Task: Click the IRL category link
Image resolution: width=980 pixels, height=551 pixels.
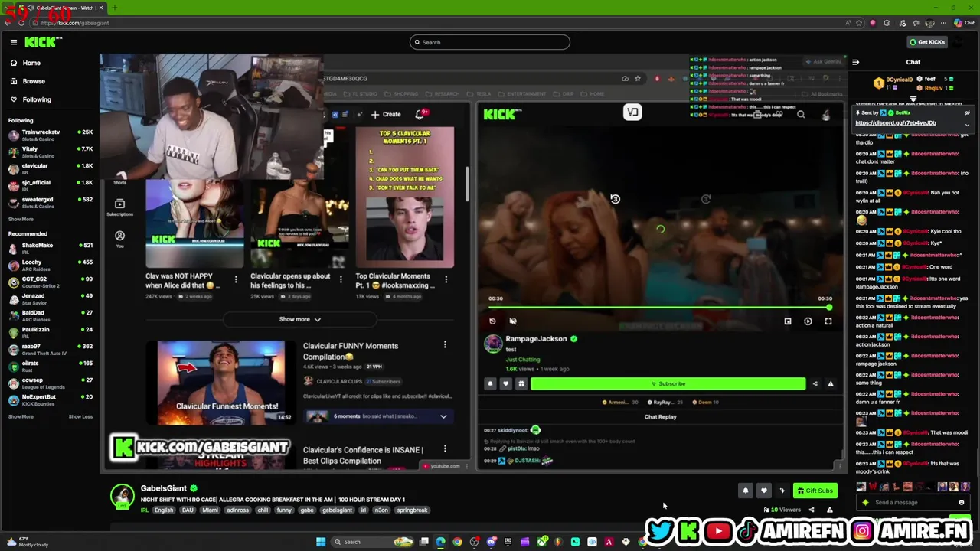Action: pos(144,510)
